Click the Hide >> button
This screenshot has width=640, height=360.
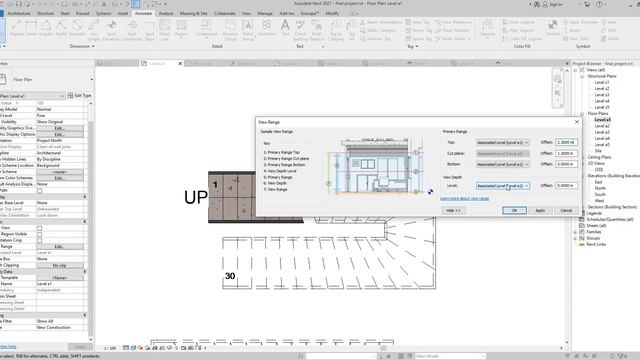pyautogui.click(x=453, y=211)
